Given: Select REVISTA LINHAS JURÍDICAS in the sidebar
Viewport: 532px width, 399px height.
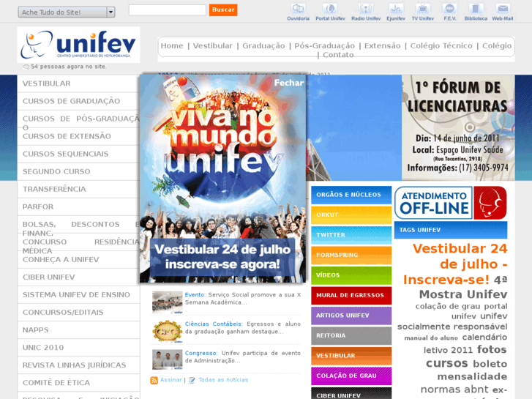Looking at the screenshot, I should 78,365.
